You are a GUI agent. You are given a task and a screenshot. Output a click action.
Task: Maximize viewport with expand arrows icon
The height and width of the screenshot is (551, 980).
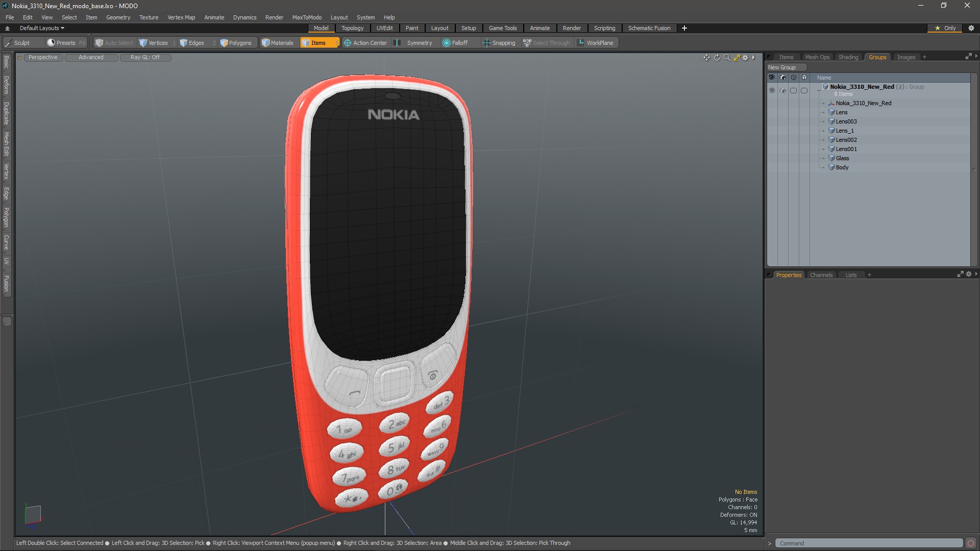(737, 58)
